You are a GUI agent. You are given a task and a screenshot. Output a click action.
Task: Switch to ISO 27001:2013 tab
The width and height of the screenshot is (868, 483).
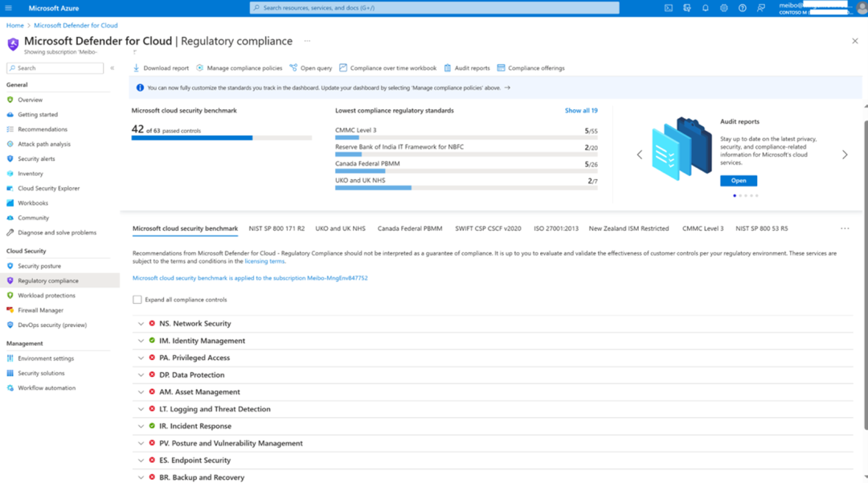click(556, 228)
